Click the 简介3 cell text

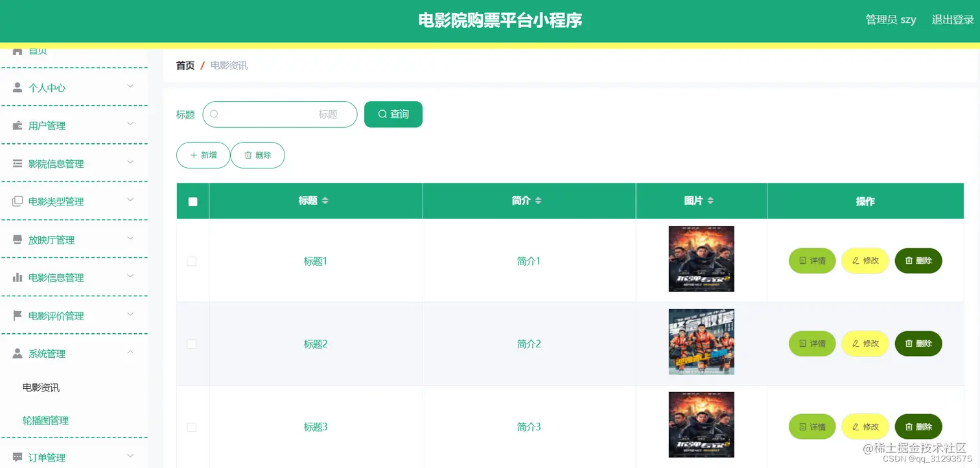[x=529, y=427]
